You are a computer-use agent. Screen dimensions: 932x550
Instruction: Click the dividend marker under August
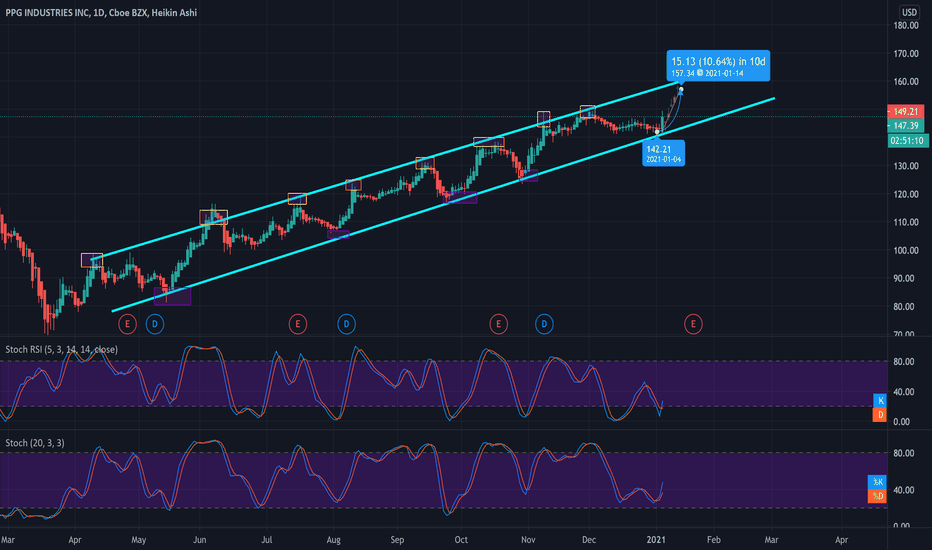pyautogui.click(x=347, y=324)
